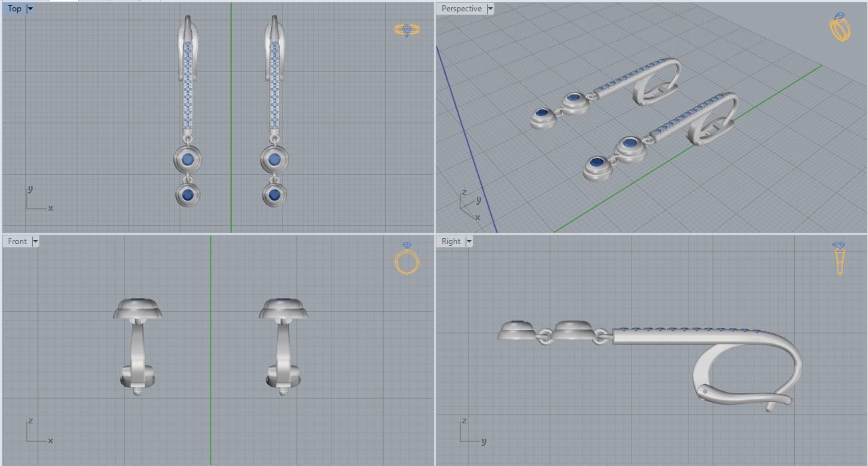868x466 pixels.
Task: Activate the Front viewport title label
Action: point(18,241)
